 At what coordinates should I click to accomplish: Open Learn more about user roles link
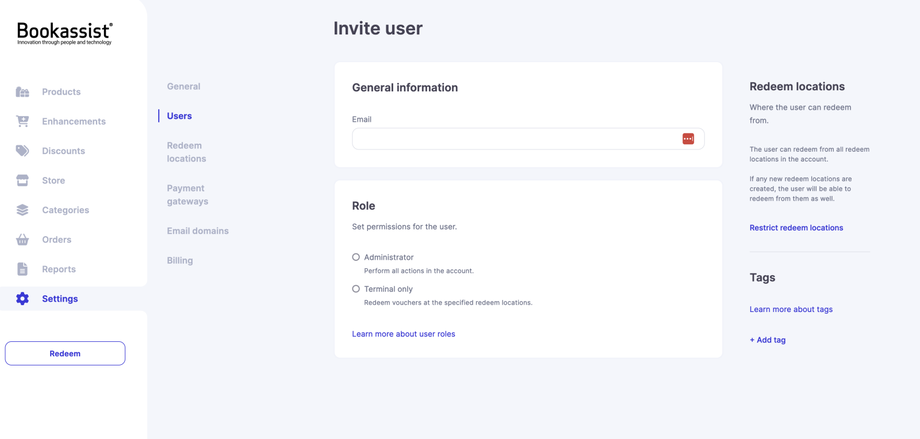coord(403,334)
